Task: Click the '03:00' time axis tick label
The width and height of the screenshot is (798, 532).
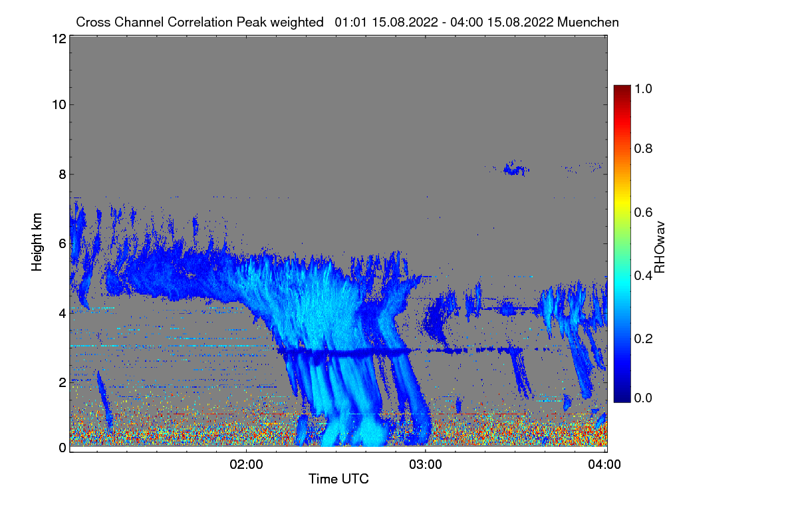Action: (x=425, y=464)
